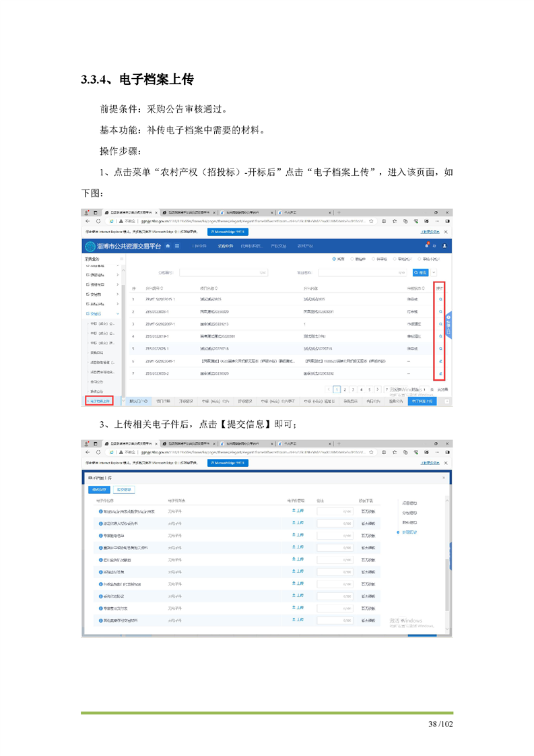Go to page 2 in the list pagination

point(345,389)
